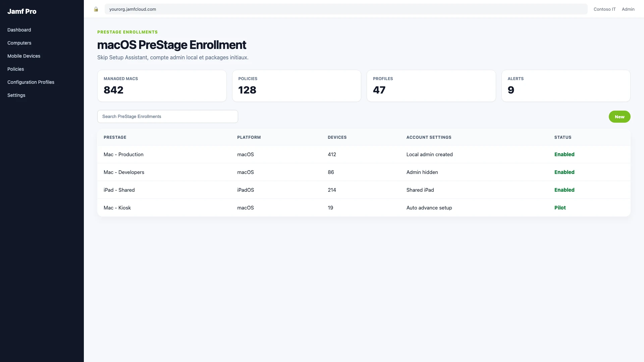
Task: Click Enabled status for Mac - Developers
Action: pyautogui.click(x=564, y=172)
